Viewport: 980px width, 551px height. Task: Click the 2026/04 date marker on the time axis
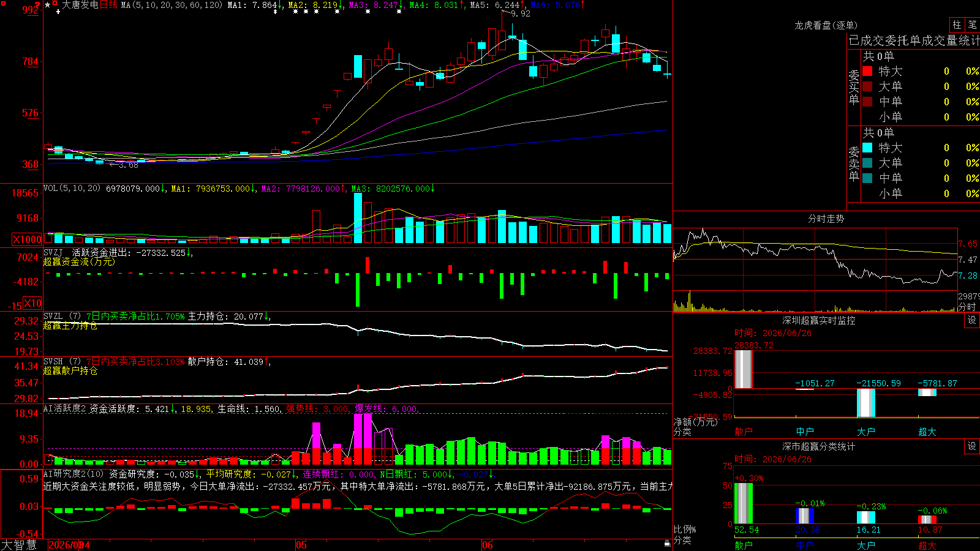pyautogui.click(x=69, y=545)
